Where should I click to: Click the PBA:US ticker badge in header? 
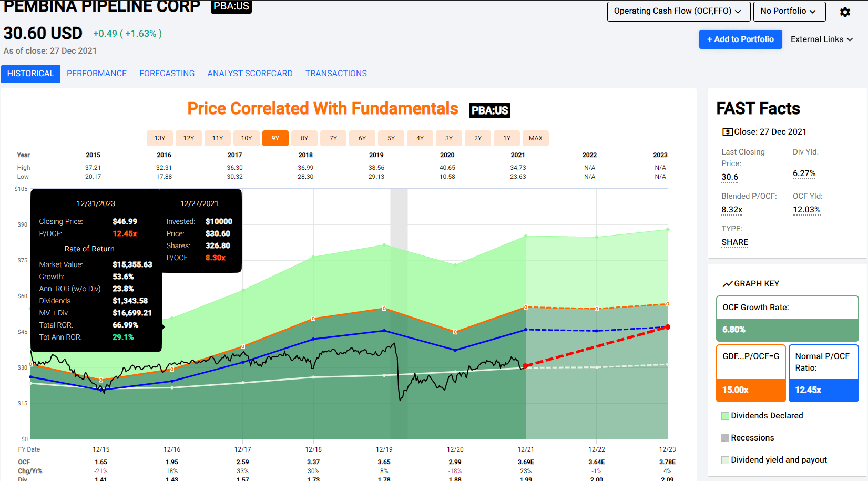coord(231,6)
